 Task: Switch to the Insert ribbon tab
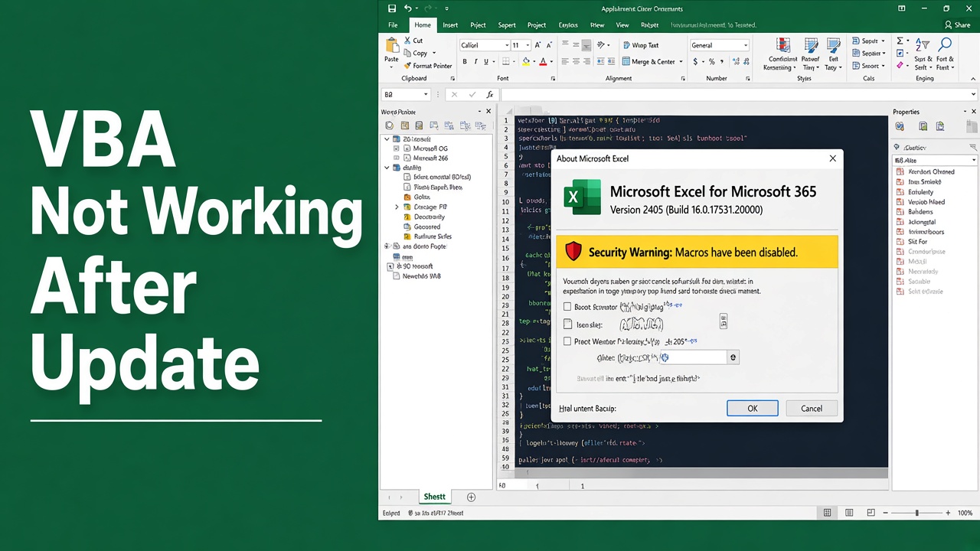[450, 25]
